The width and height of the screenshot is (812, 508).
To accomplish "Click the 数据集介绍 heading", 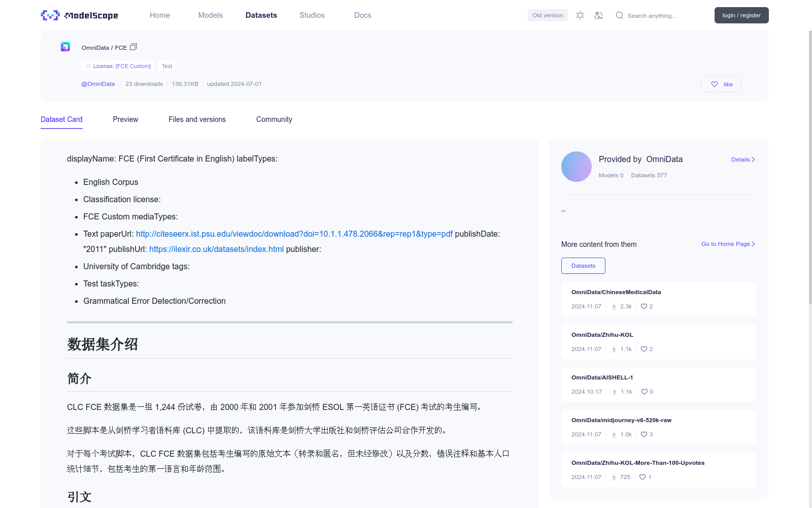I will (103, 344).
